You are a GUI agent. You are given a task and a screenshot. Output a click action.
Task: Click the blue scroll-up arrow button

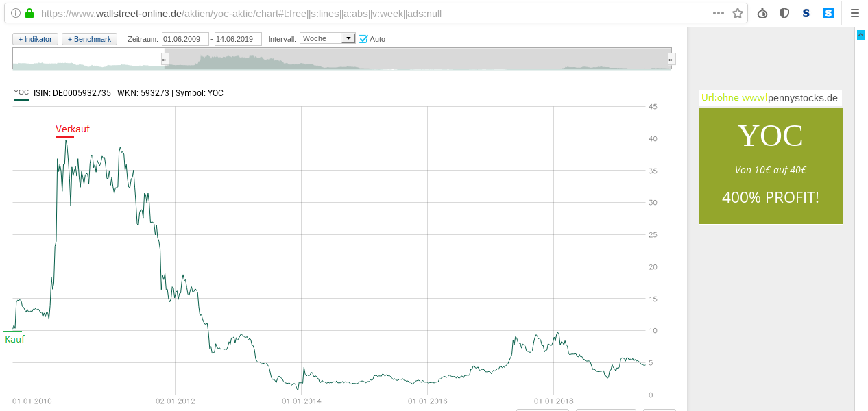click(860, 35)
